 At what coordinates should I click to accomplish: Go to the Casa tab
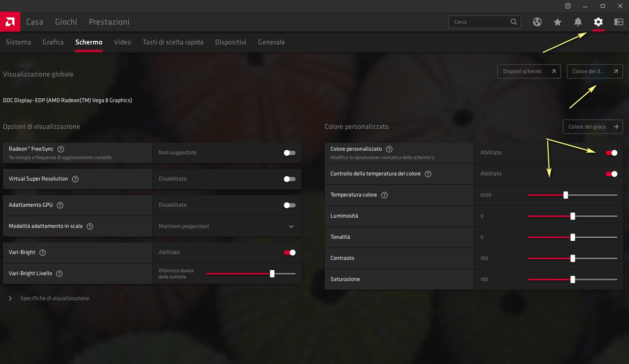pos(34,22)
